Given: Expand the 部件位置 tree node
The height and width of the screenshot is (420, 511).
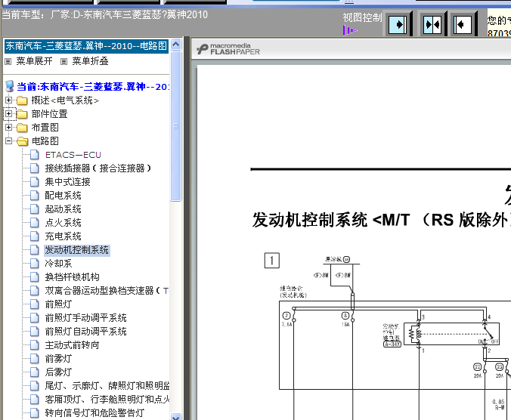Looking at the screenshot, I should click(9, 114).
